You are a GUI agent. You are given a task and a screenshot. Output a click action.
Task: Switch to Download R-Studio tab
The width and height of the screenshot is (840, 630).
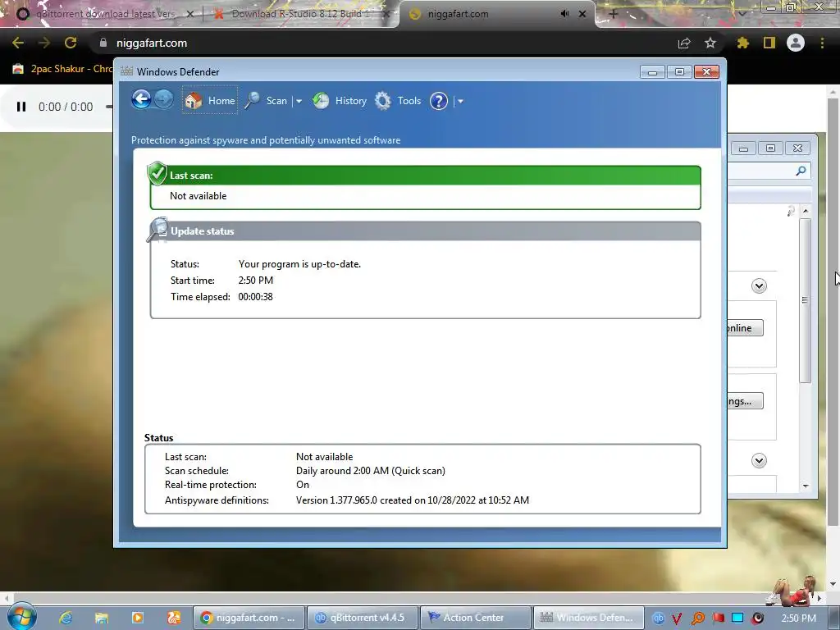point(300,14)
